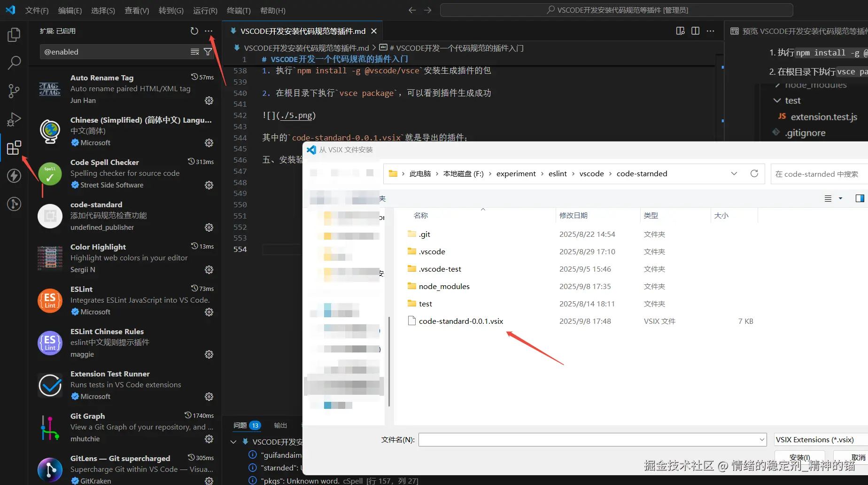Switch to the 输出 panel tab
The image size is (868, 485).
[280, 425]
